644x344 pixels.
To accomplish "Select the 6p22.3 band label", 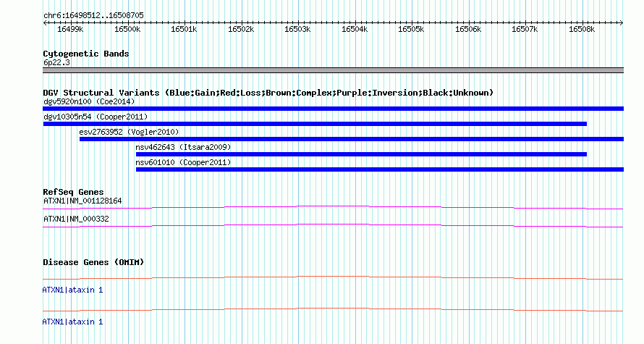I will (56, 63).
